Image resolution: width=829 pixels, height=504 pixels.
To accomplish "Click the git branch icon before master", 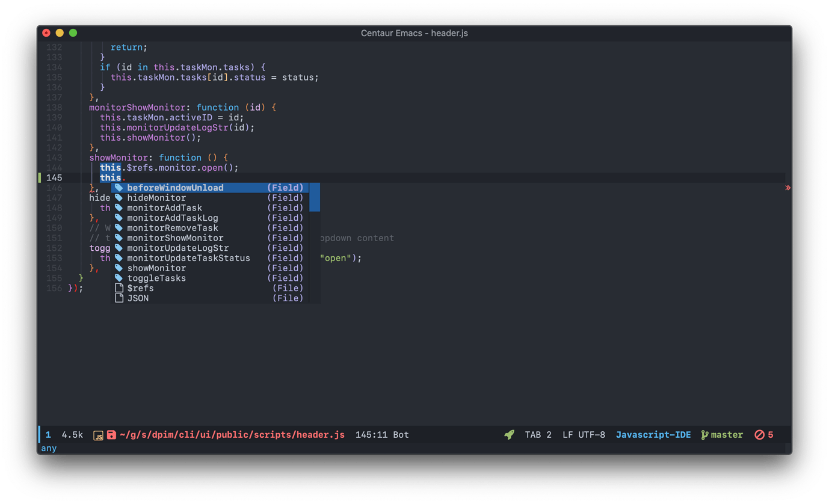I will coord(704,434).
